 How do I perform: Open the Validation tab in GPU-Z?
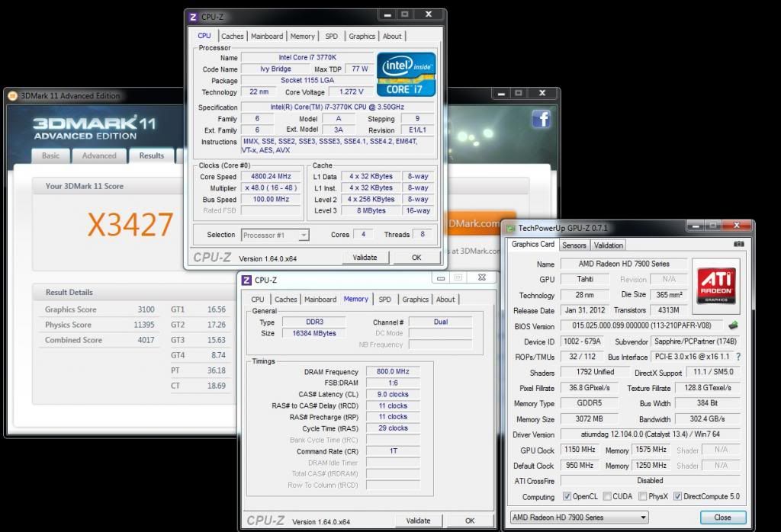(x=608, y=245)
